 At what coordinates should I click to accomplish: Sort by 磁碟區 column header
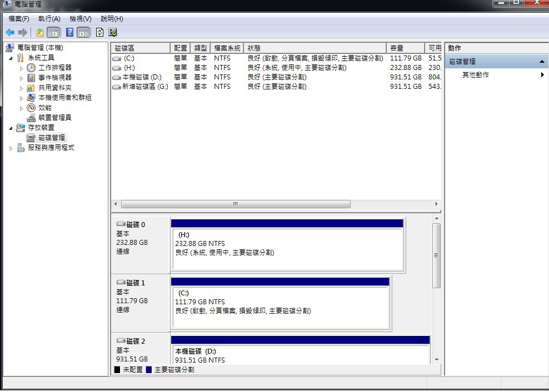click(141, 48)
